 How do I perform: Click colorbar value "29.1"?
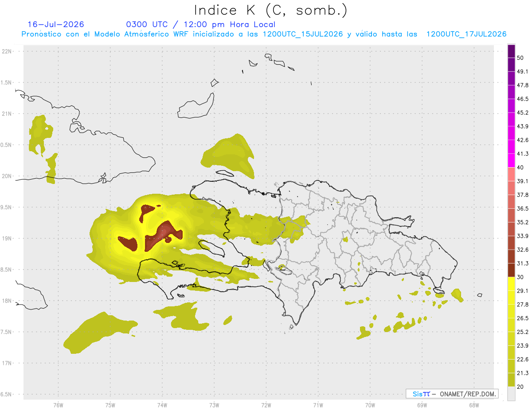tap(523, 291)
